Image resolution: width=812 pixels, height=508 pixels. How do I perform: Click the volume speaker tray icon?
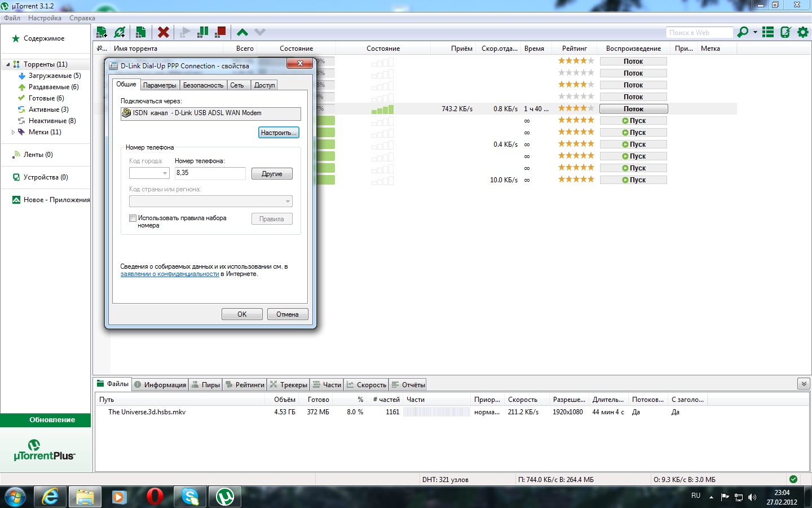[752, 497]
